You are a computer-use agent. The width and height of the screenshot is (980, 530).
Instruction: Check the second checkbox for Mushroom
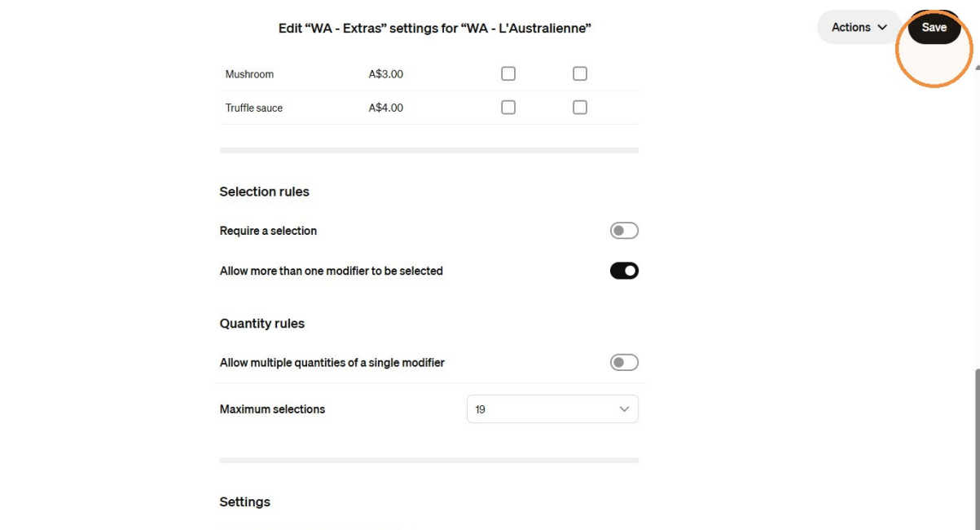[x=580, y=73]
